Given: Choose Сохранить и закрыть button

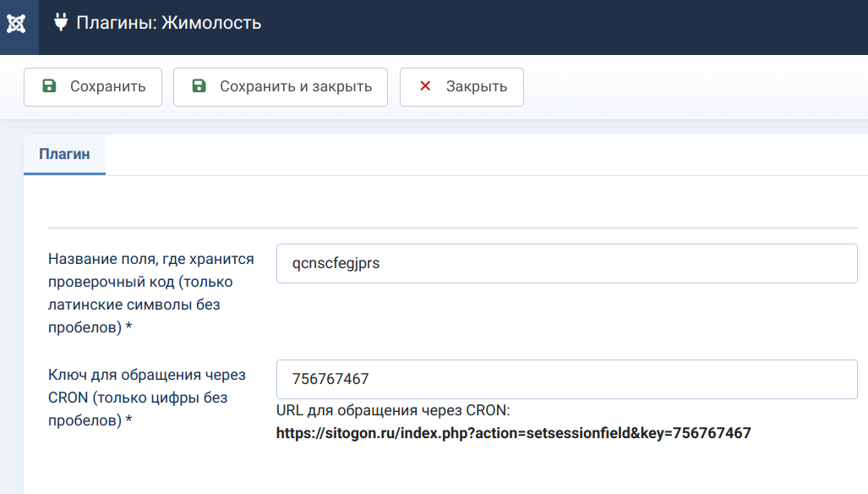Looking at the screenshot, I should [281, 87].
